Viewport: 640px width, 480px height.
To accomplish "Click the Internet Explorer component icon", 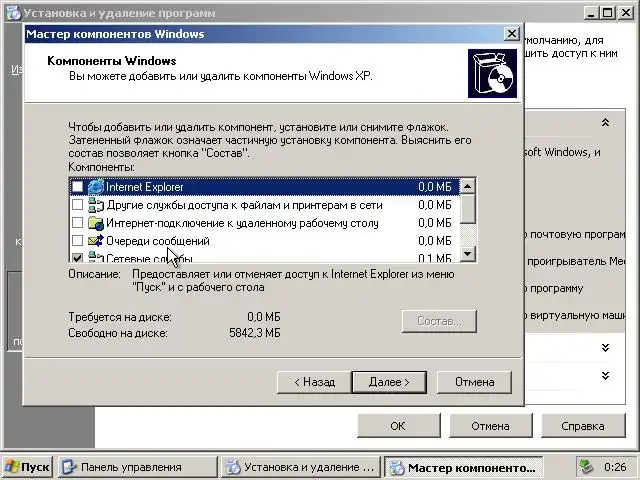I will (96, 187).
